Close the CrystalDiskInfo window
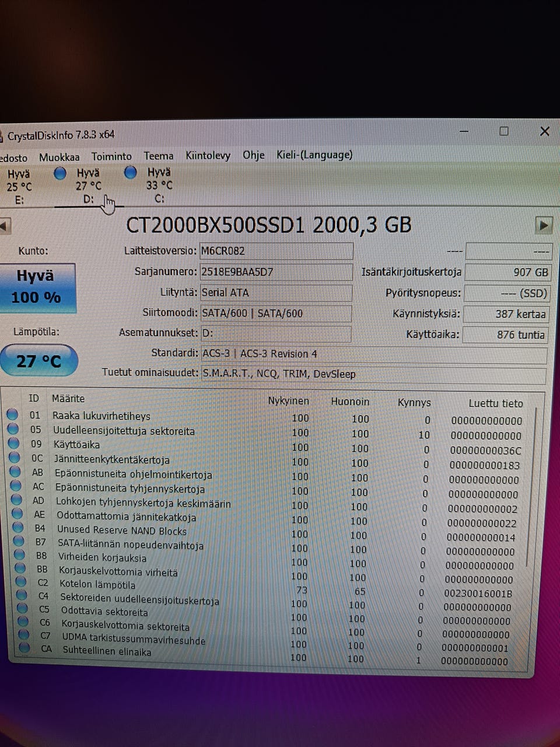Screen dimensions: 560x747 (545, 131)
